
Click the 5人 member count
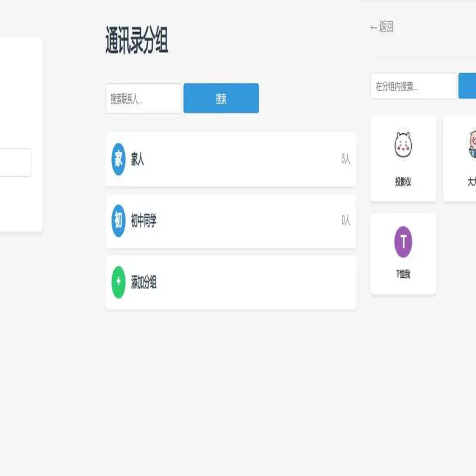point(346,159)
